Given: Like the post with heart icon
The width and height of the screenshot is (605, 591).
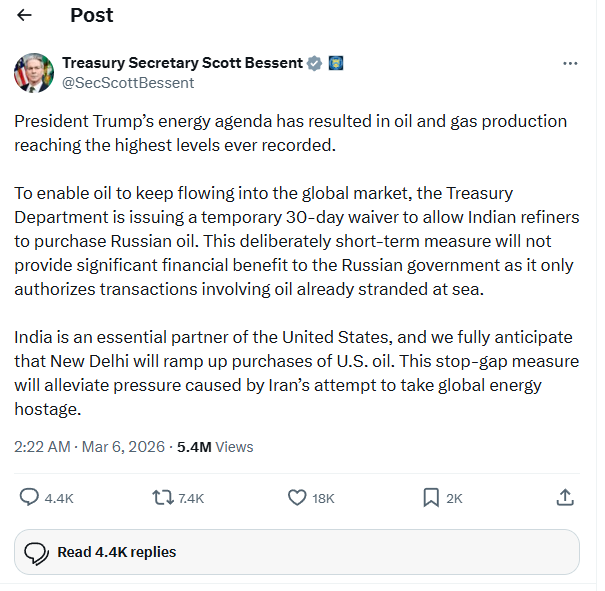Looking at the screenshot, I should (296, 497).
